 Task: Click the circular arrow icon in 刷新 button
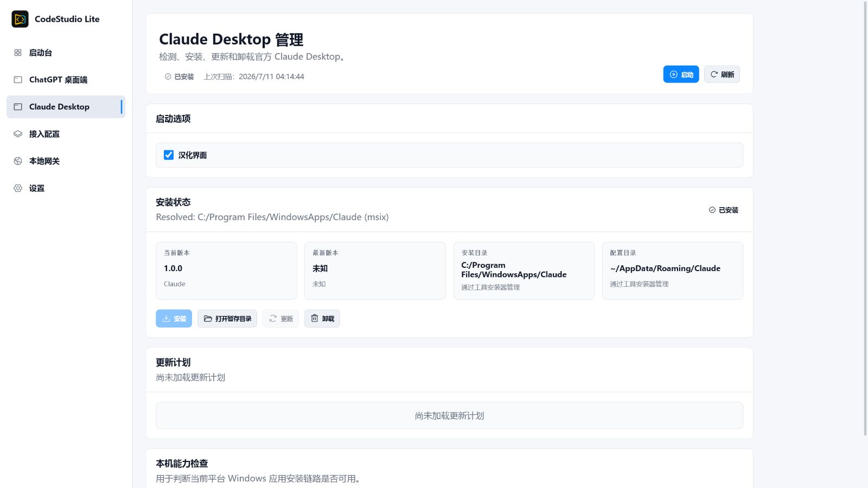pyautogui.click(x=714, y=74)
